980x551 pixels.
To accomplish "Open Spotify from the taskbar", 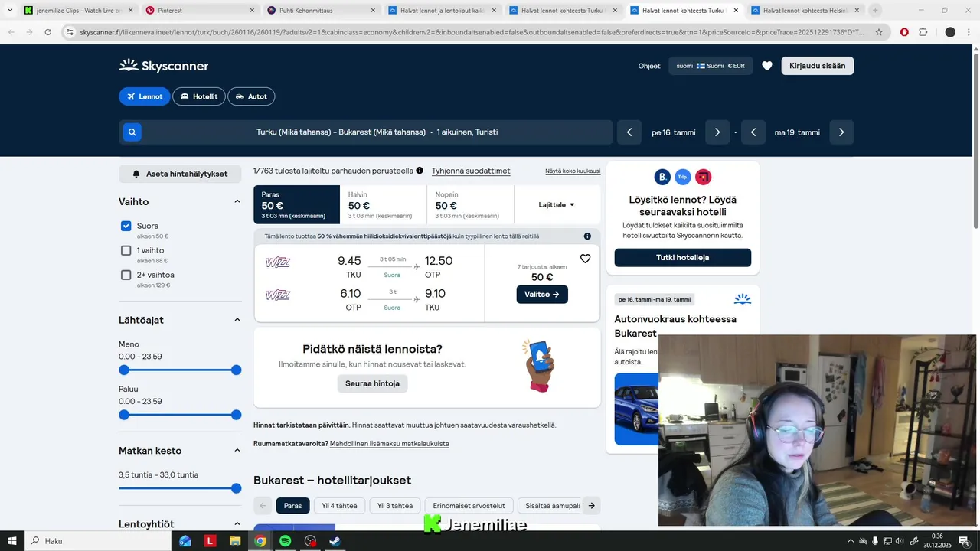I will coord(285,541).
